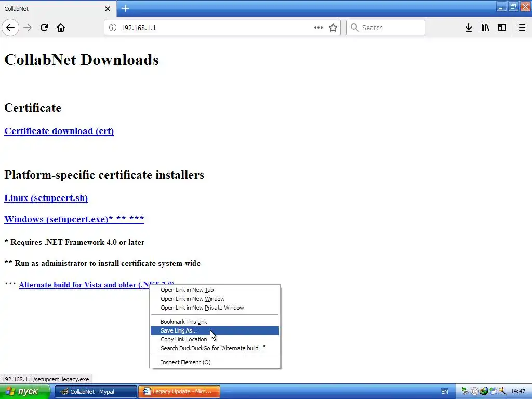
Task: Open the Library icon
Action: pyautogui.click(x=485, y=28)
